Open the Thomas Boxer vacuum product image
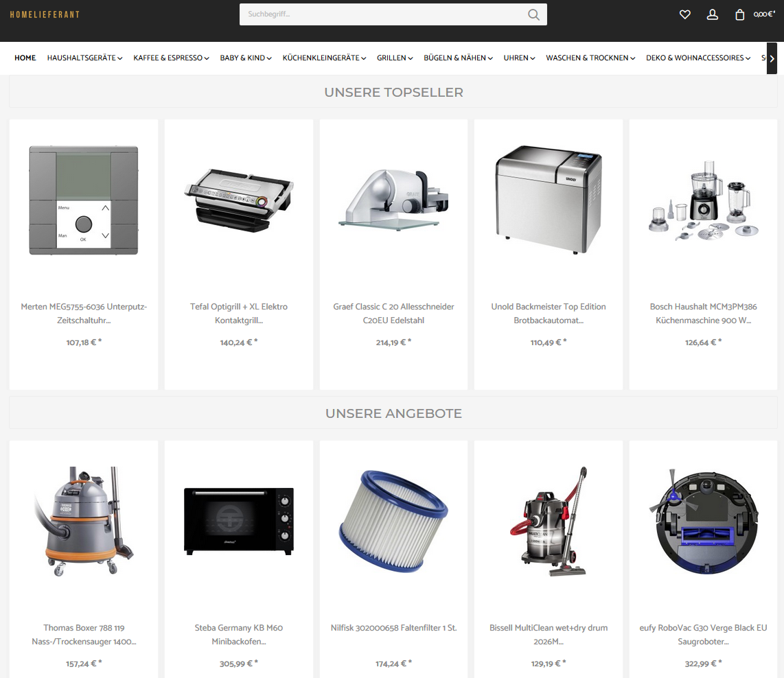This screenshot has height=678, width=784. point(84,522)
